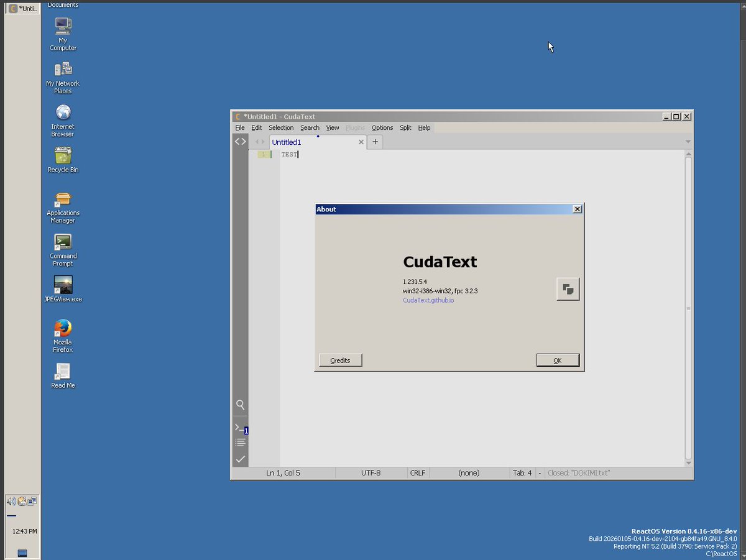Confirm the About dialog with OK

(x=557, y=360)
